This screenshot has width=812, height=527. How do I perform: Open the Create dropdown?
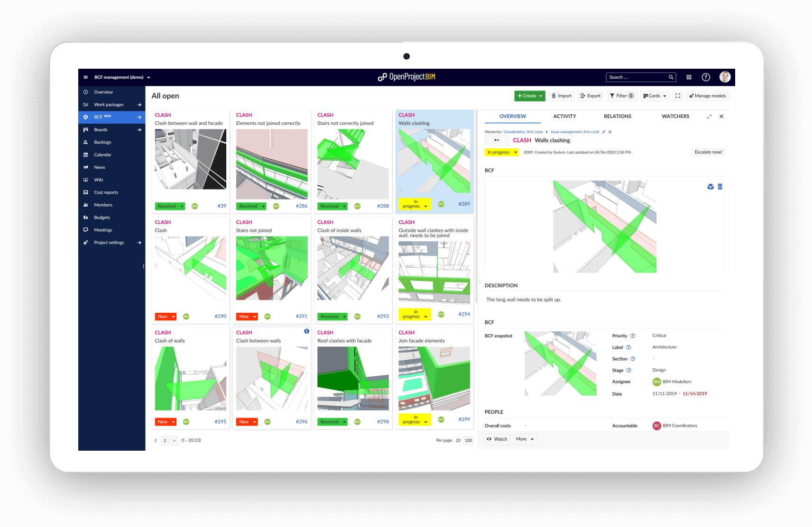coord(529,96)
